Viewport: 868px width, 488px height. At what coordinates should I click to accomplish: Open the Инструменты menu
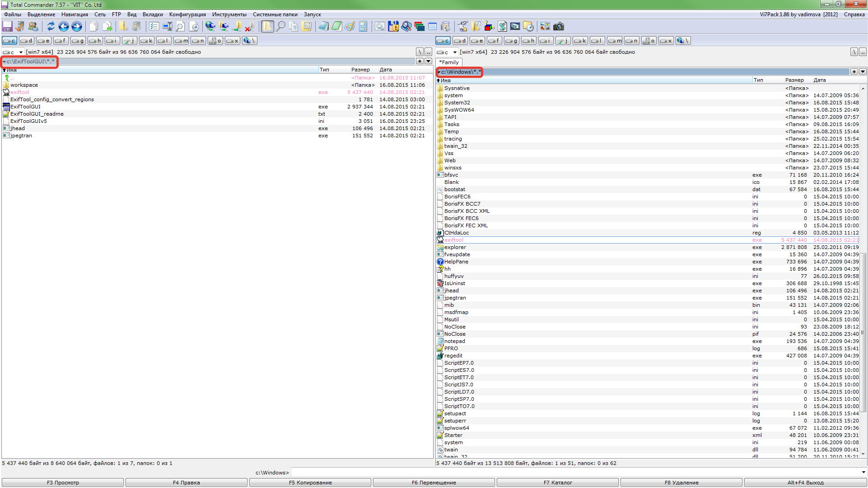[x=229, y=14]
